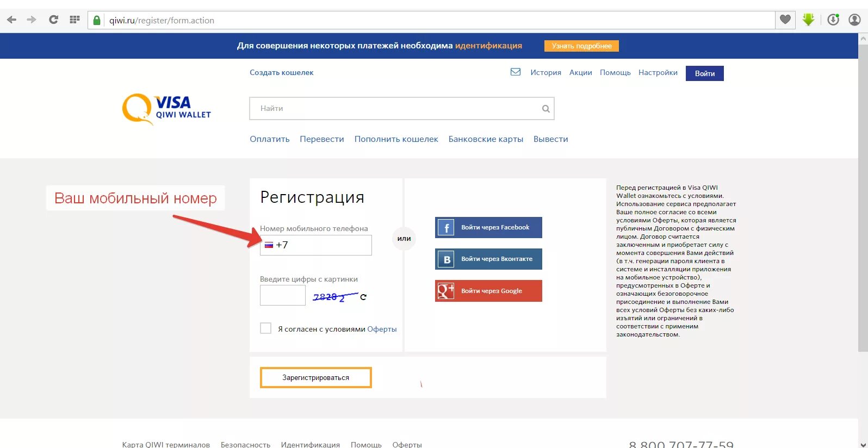Open the browser user profile icon

(855, 20)
